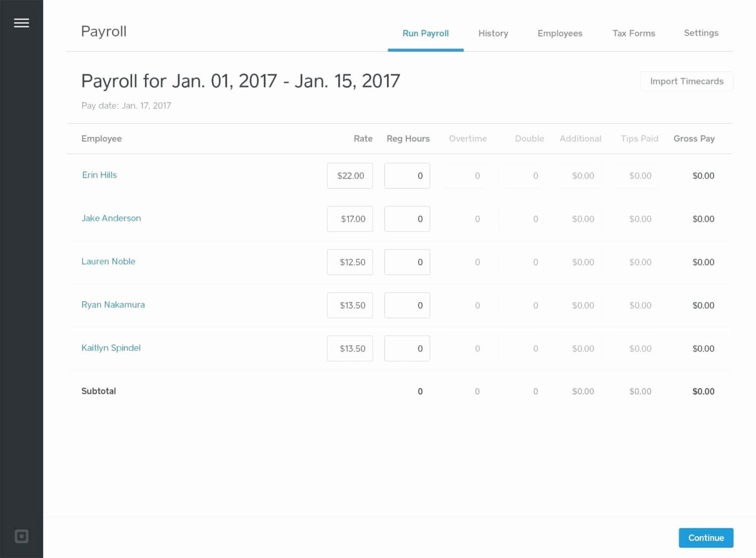Click Kaitlyn Spindel Additional pay field
This screenshot has width=756, height=558.
(x=578, y=349)
